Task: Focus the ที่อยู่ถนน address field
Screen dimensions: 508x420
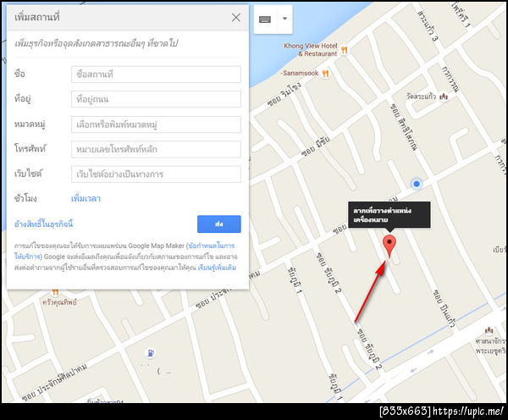Action: tap(156, 99)
